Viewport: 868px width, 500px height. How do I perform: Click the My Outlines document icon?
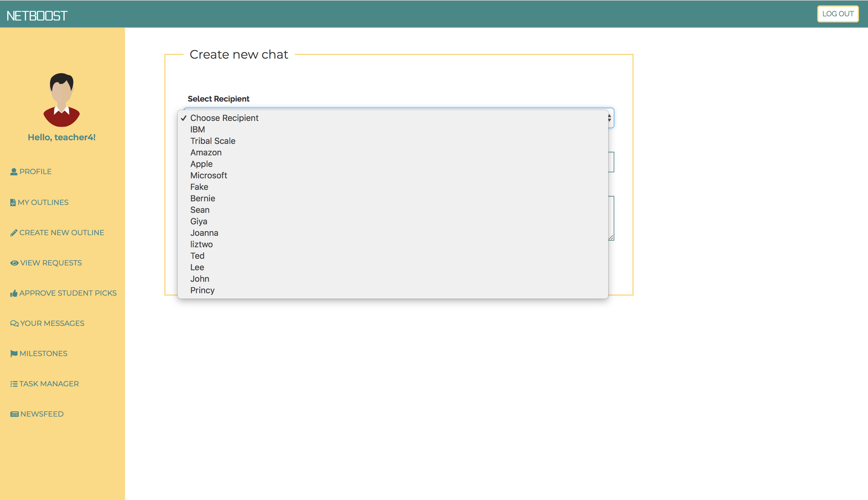(13, 203)
